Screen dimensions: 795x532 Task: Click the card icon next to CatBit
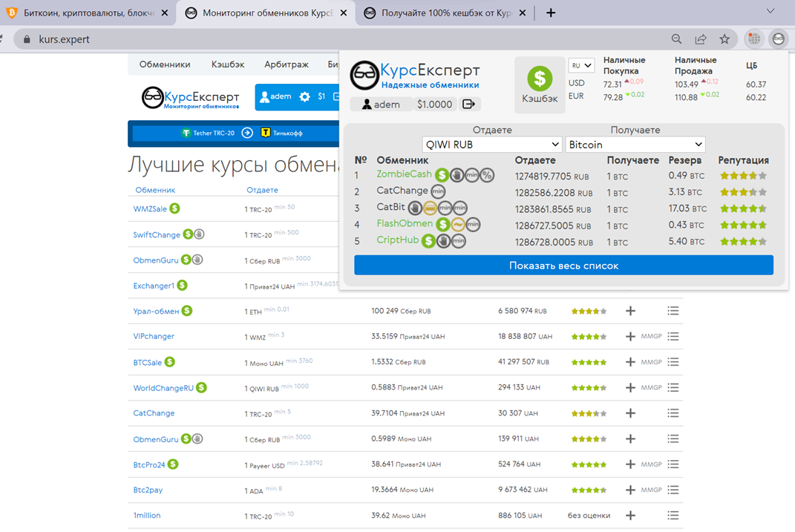click(430, 208)
